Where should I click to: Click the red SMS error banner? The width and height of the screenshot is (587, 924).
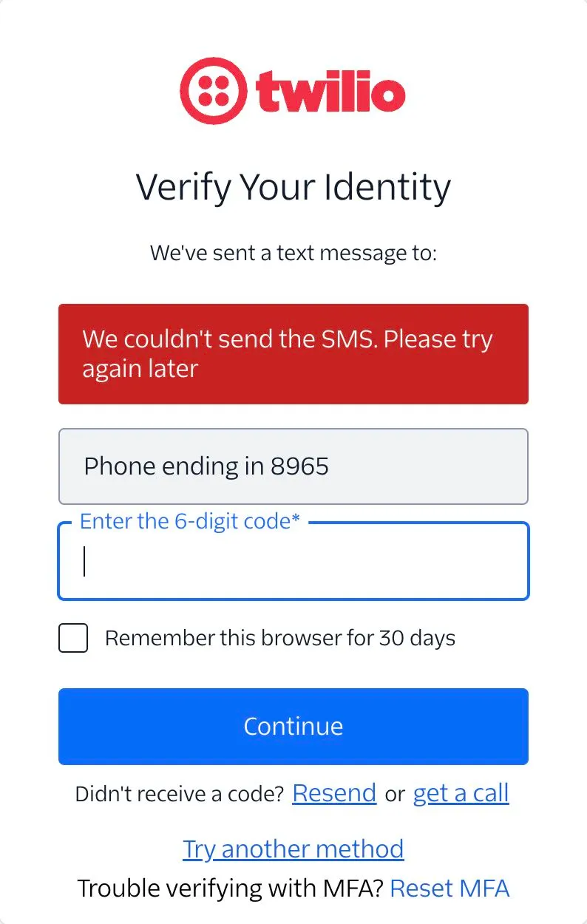click(x=293, y=353)
